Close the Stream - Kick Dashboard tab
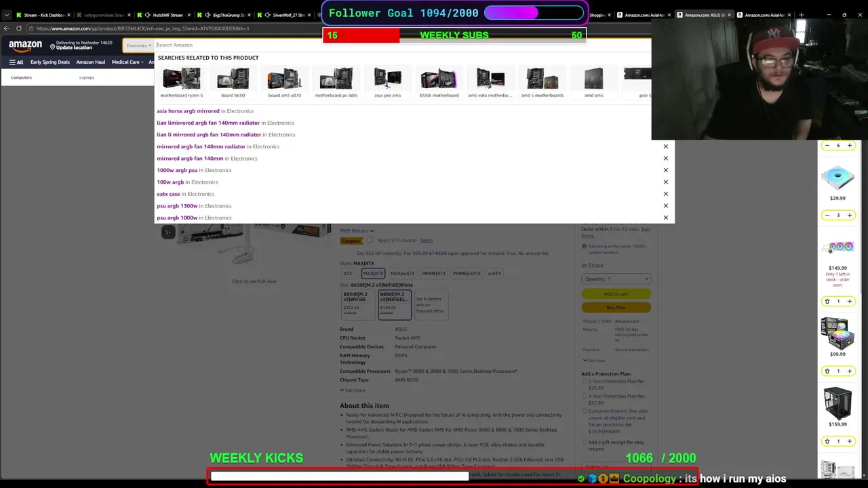This screenshot has width=868, height=488. tap(68, 15)
